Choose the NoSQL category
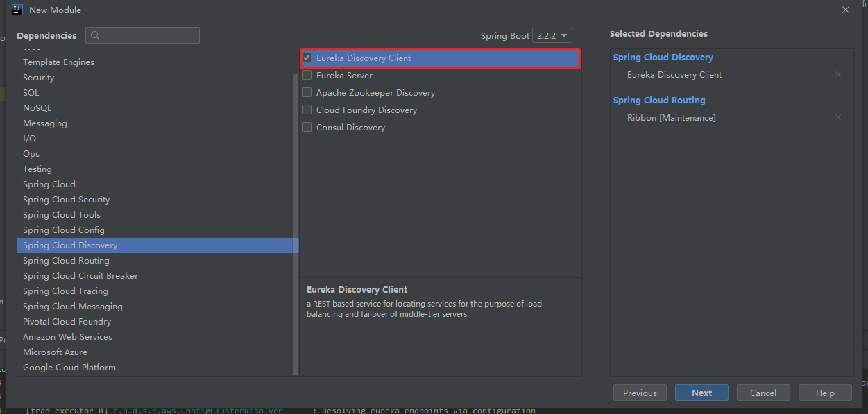The height and width of the screenshot is (414, 868). pyautogui.click(x=157, y=108)
